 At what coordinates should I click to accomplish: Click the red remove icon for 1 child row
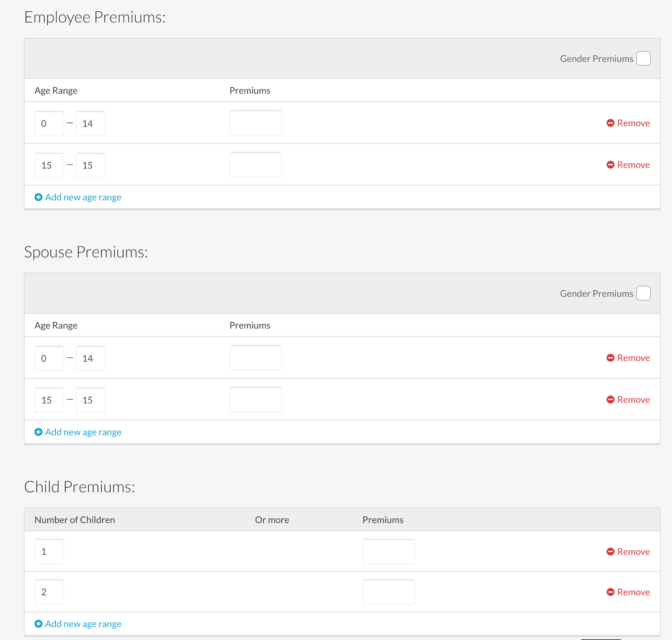[x=610, y=551]
